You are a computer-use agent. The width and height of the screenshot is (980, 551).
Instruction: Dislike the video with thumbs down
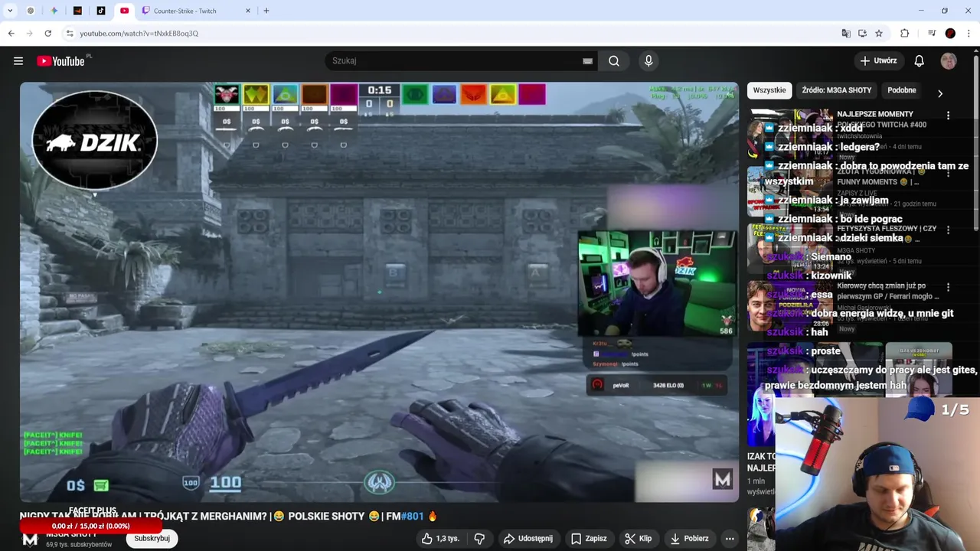tap(479, 539)
